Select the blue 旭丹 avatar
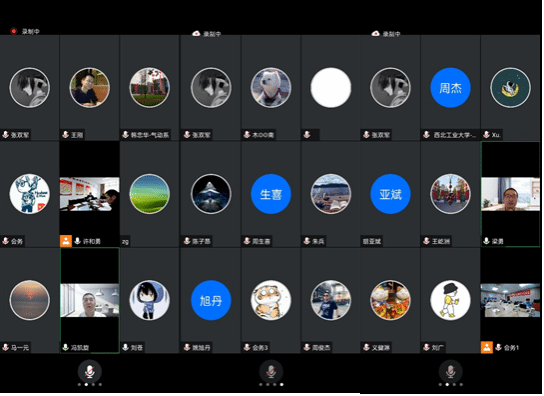The height and width of the screenshot is (396, 544). point(211,300)
